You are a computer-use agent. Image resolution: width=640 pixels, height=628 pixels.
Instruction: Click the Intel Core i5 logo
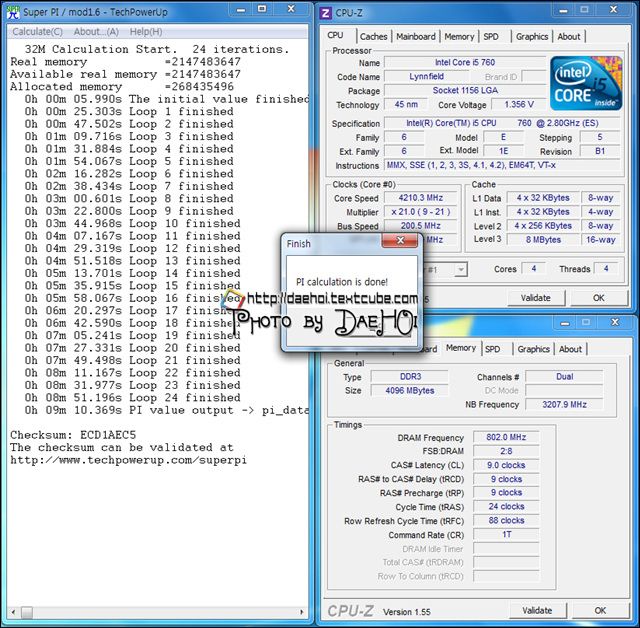coord(586,84)
